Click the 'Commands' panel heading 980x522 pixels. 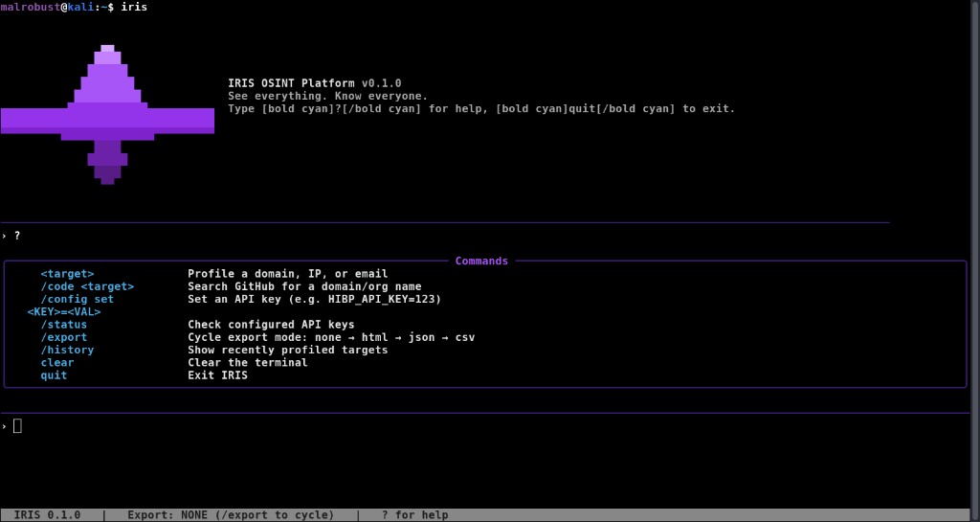tap(481, 261)
